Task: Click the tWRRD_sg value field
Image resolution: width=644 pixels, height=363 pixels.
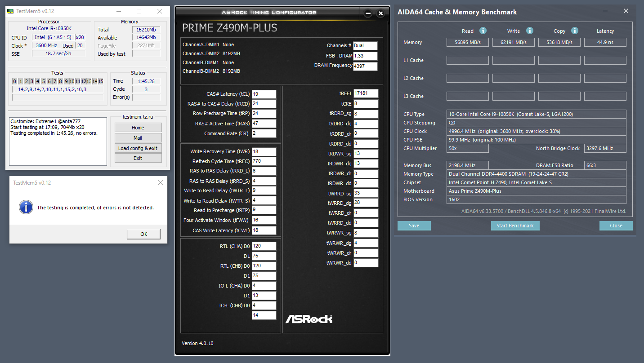Action: click(366, 193)
